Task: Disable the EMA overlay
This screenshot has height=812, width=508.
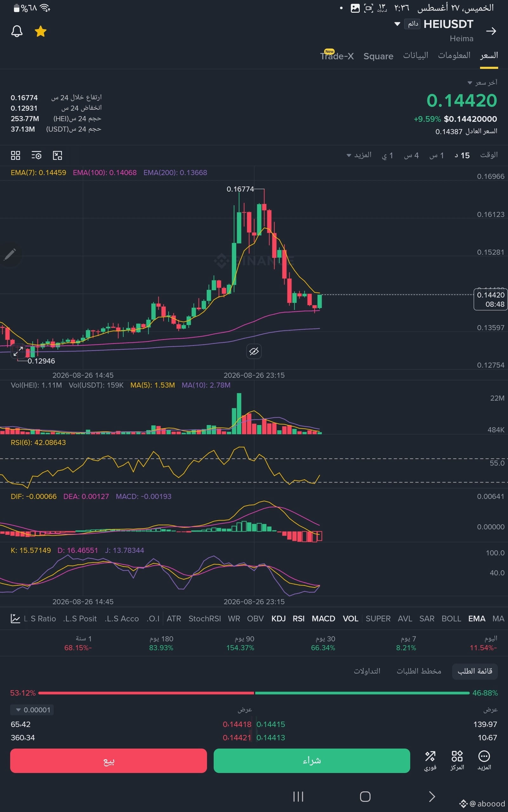Action: [x=477, y=619]
